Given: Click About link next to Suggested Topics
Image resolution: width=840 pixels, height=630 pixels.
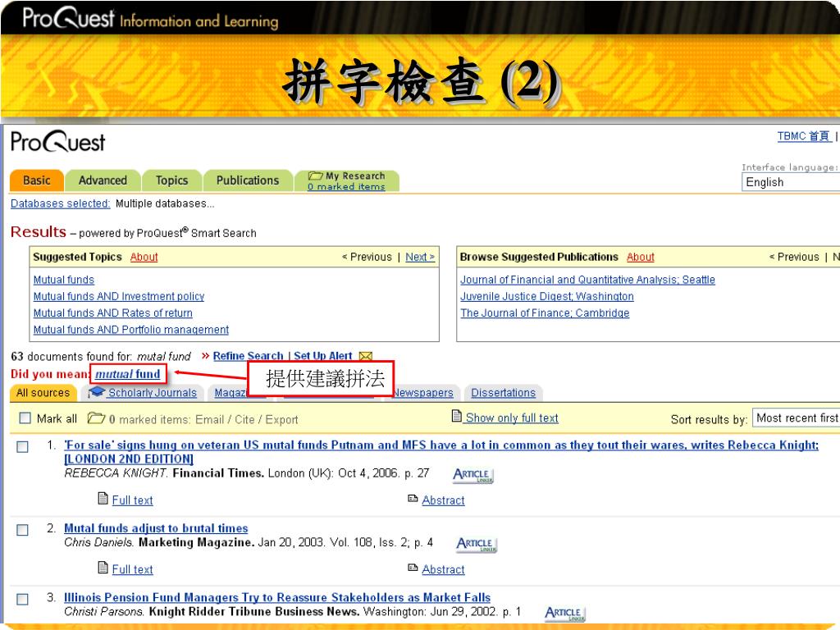Looking at the screenshot, I should (x=144, y=257).
